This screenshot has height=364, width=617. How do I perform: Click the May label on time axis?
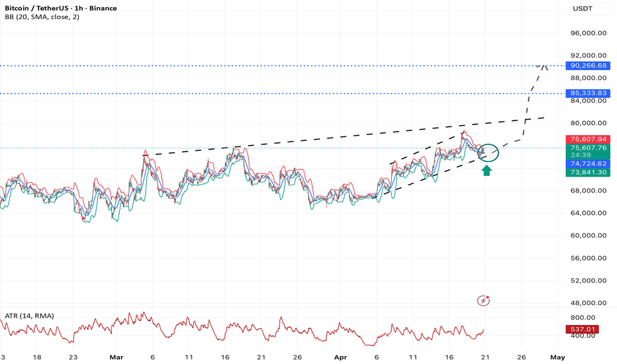[x=556, y=355]
